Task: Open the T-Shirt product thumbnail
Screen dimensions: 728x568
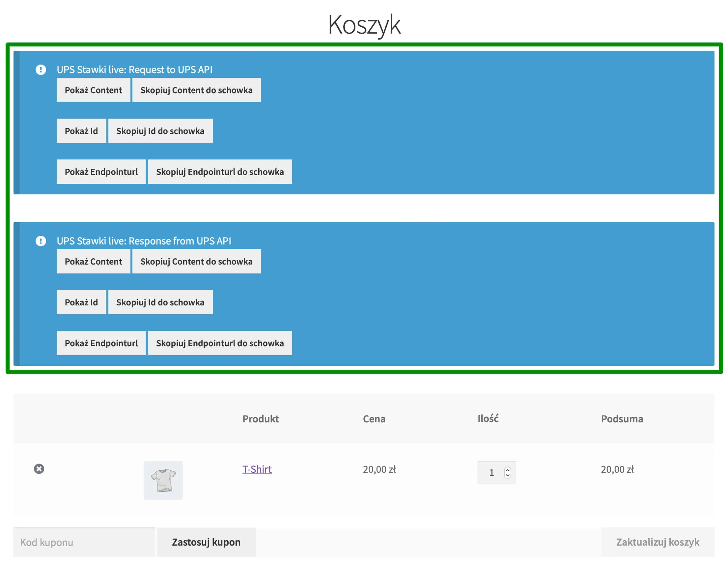Action: 163,480
